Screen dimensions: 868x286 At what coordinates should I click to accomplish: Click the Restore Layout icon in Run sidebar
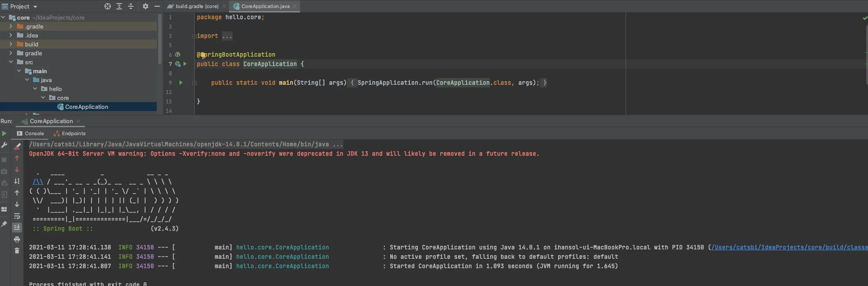pyautogui.click(x=4, y=209)
